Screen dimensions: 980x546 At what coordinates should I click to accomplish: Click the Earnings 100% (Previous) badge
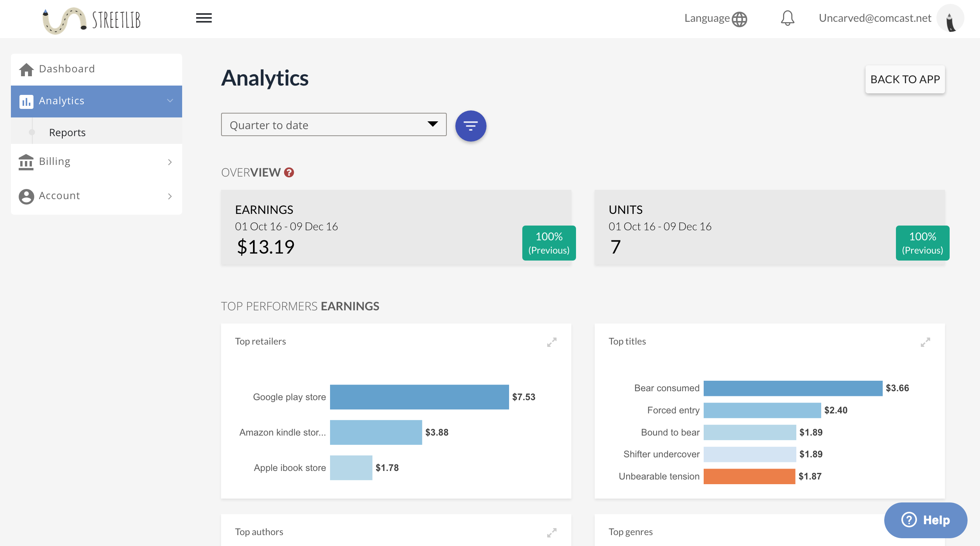(549, 243)
